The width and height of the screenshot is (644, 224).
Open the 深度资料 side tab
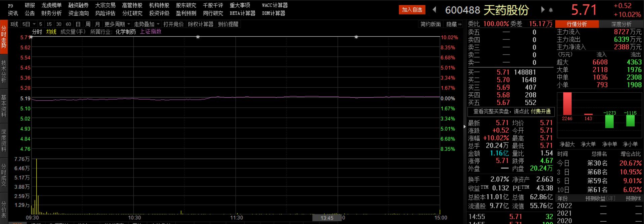[4, 141]
